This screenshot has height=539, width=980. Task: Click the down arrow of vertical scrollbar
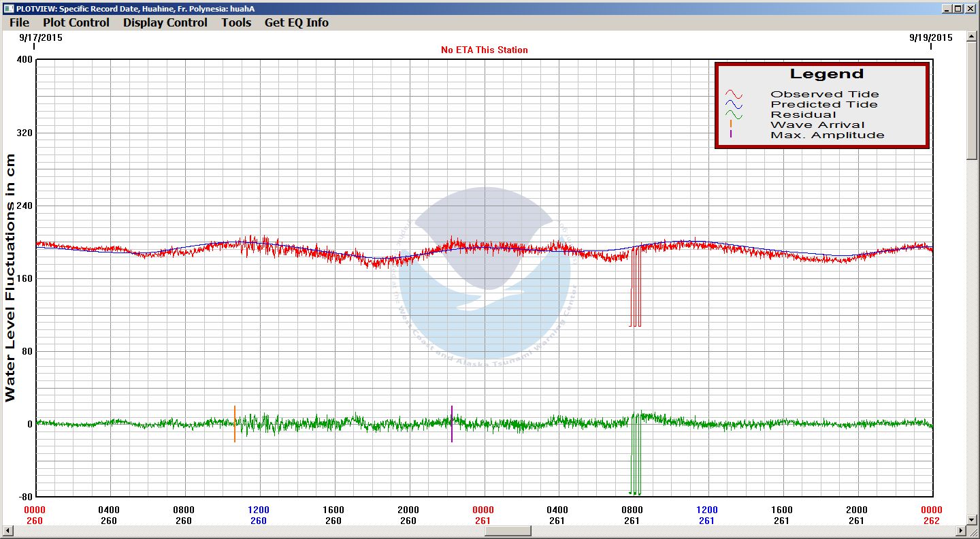point(971,521)
